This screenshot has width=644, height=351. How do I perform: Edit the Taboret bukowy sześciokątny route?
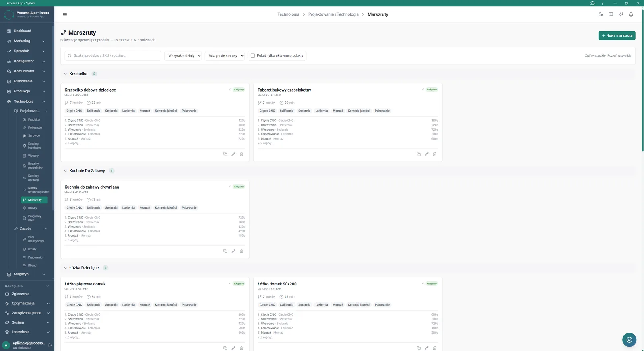tap(427, 154)
